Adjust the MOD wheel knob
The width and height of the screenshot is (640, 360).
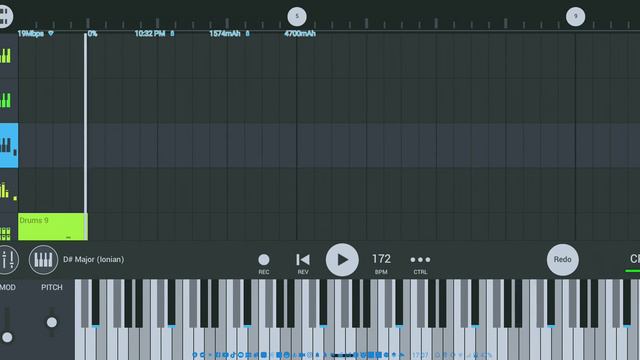pos(7,338)
